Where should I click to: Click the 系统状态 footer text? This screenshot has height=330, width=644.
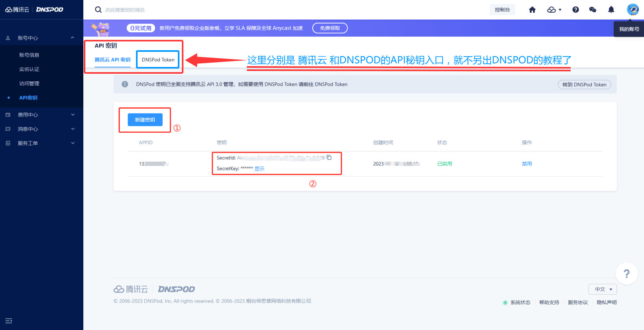(520, 302)
